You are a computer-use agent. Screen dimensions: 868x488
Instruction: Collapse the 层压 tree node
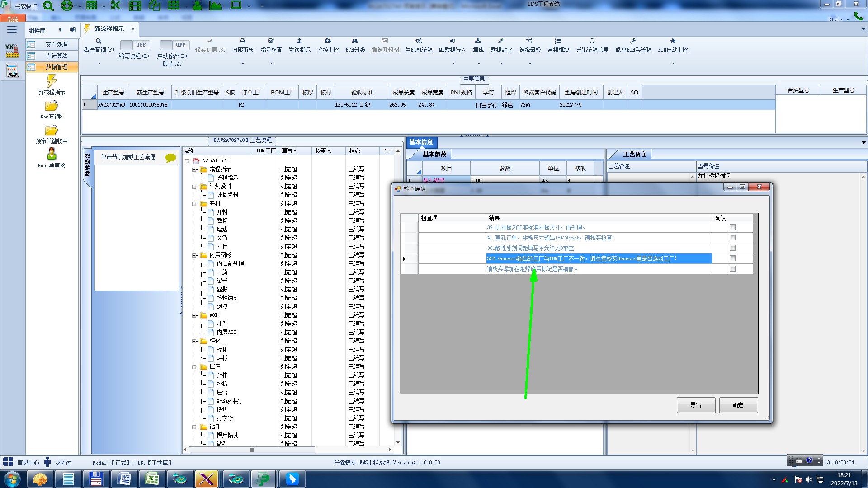click(x=194, y=367)
